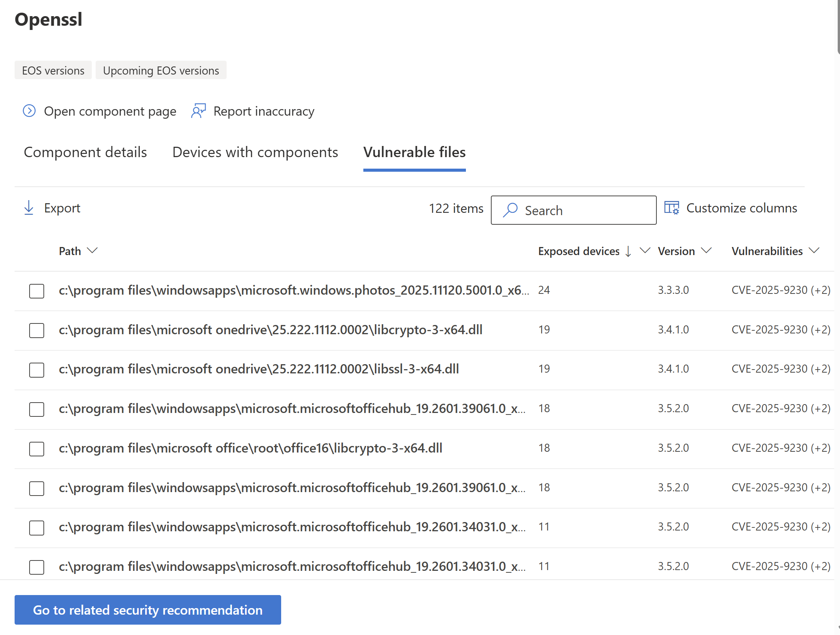Click the Upcoming EOS versions tag
This screenshot has width=840, height=635.
pyautogui.click(x=161, y=70)
